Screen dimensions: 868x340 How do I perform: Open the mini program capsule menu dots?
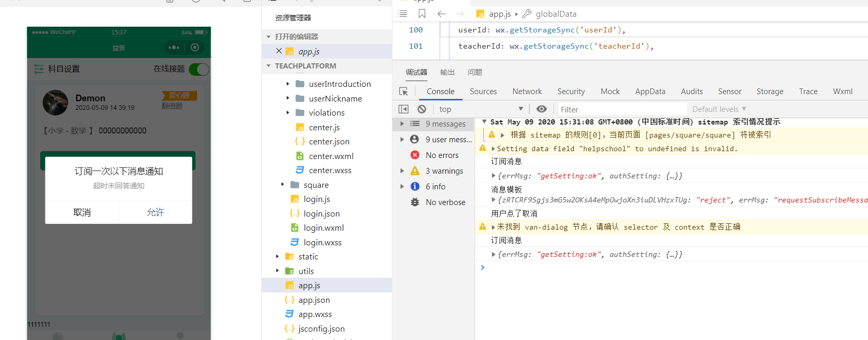pyautogui.click(x=174, y=48)
